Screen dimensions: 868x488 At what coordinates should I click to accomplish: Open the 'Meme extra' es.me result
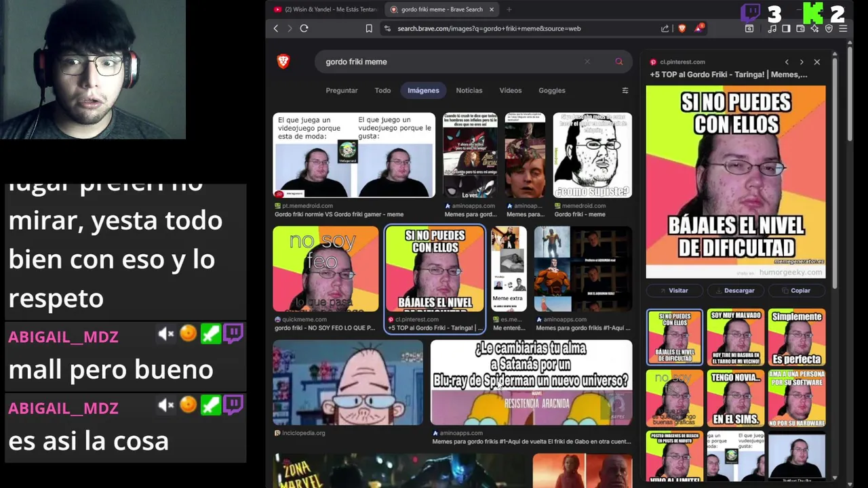coord(509,269)
